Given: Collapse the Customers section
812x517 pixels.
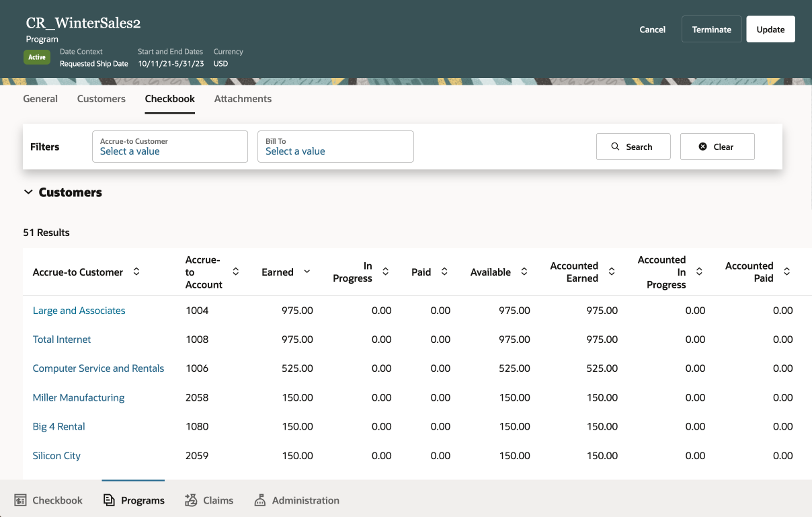Looking at the screenshot, I should (28, 192).
